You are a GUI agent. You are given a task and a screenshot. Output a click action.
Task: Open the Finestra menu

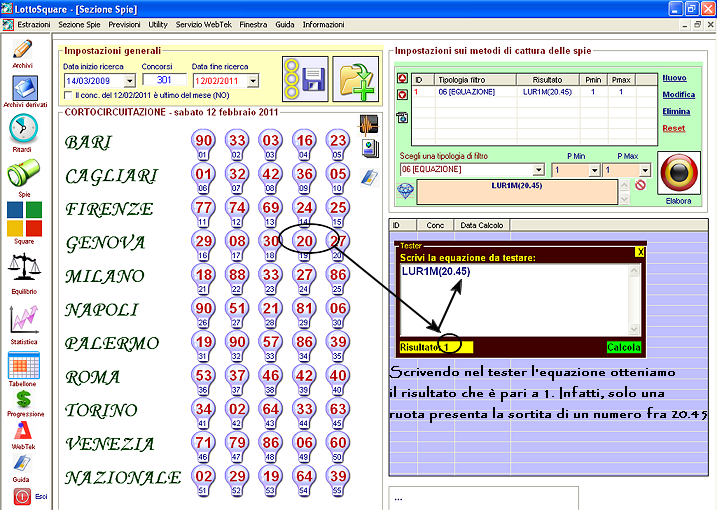point(253,25)
